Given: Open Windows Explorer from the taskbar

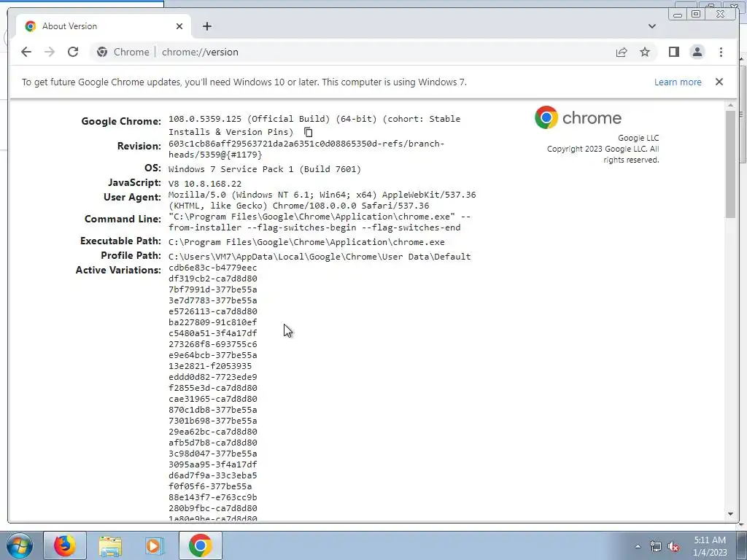Looking at the screenshot, I should pyautogui.click(x=110, y=545).
